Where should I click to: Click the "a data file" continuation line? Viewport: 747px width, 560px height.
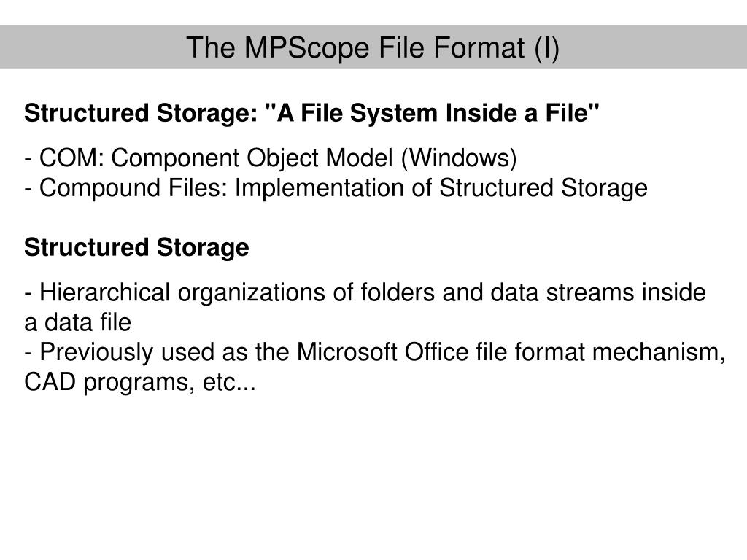[x=77, y=323]
